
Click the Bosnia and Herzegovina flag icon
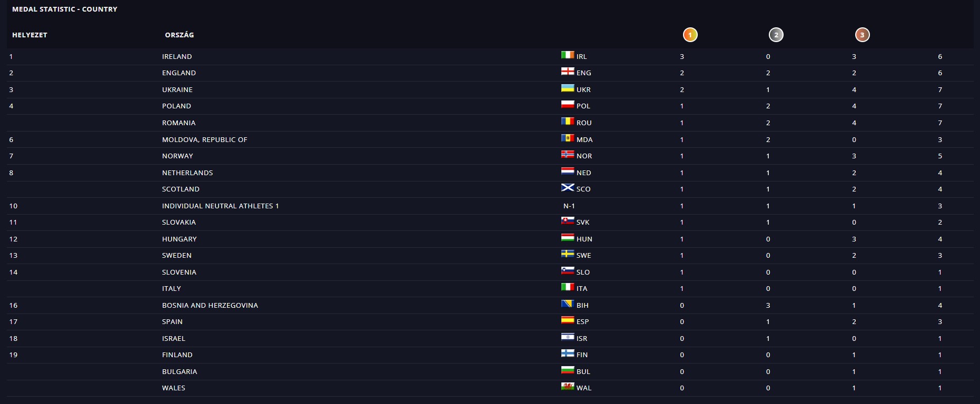pyautogui.click(x=567, y=304)
